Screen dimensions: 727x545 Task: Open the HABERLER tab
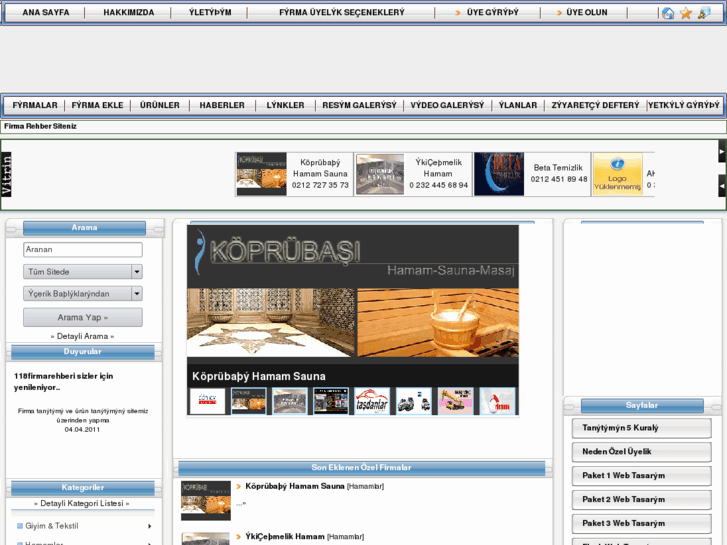[x=222, y=105]
